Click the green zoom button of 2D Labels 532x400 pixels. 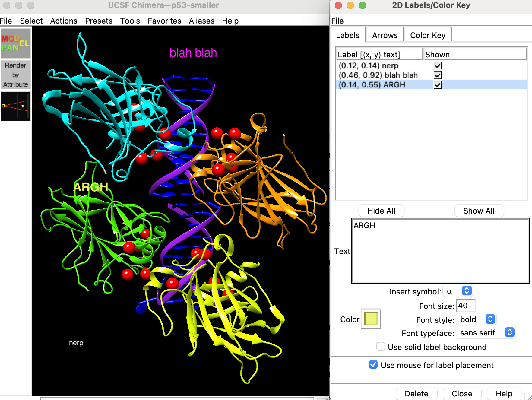pos(363,5)
